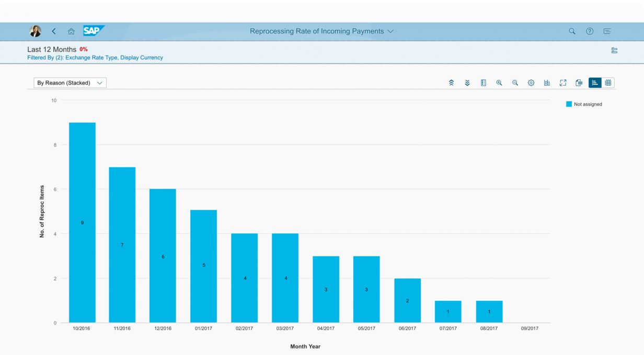
Task: Open the help question mark icon
Action: [x=590, y=31]
